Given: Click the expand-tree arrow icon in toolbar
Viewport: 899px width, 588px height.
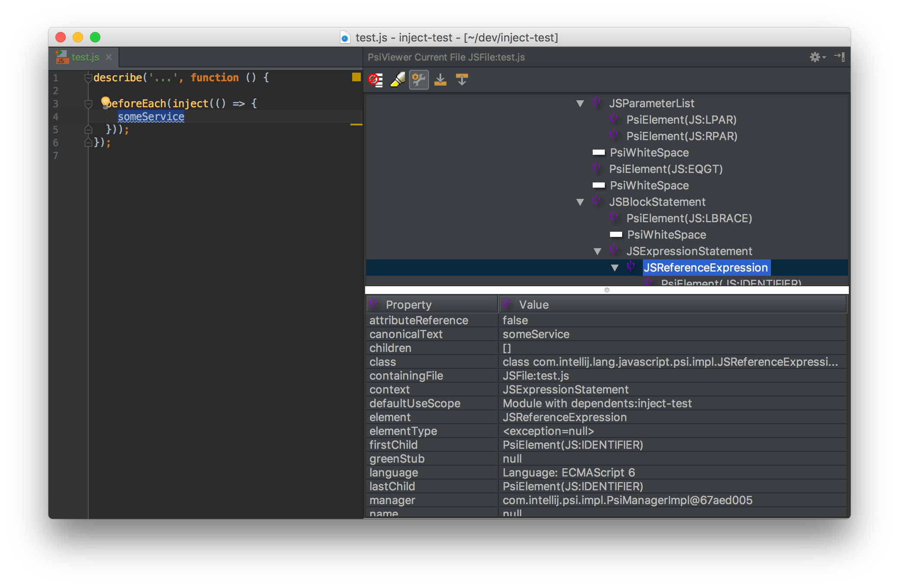Looking at the screenshot, I should (461, 80).
